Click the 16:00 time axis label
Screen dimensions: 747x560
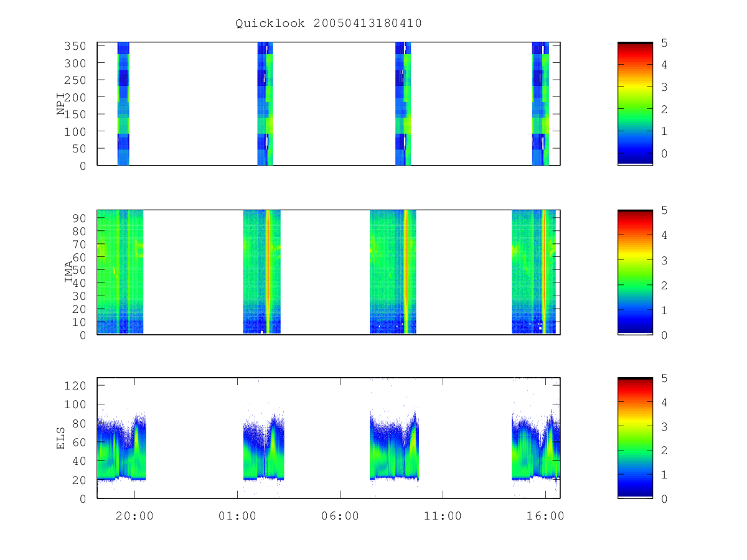tap(545, 516)
